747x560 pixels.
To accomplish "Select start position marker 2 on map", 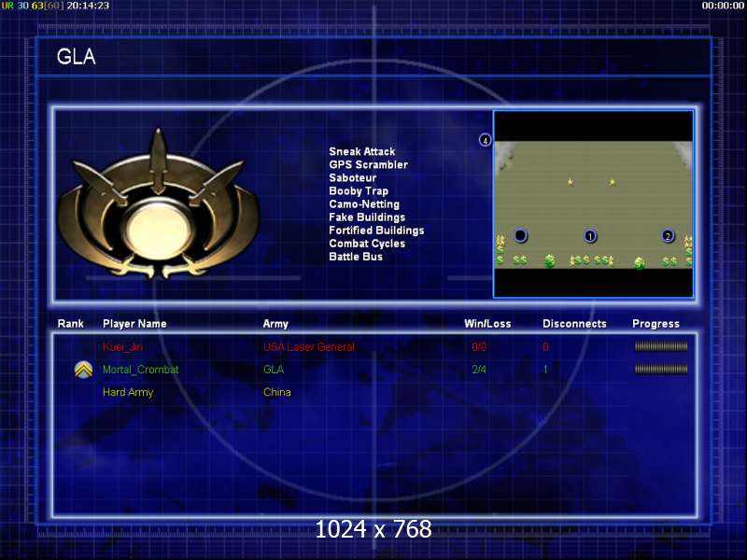I will 668,236.
